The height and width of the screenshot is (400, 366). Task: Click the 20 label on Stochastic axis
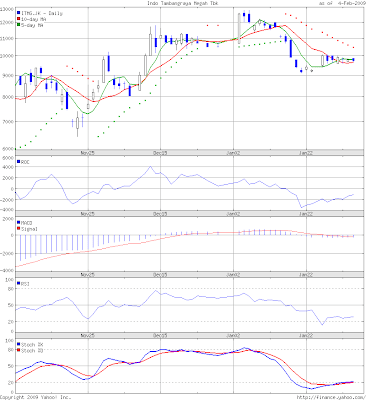tap(11, 382)
